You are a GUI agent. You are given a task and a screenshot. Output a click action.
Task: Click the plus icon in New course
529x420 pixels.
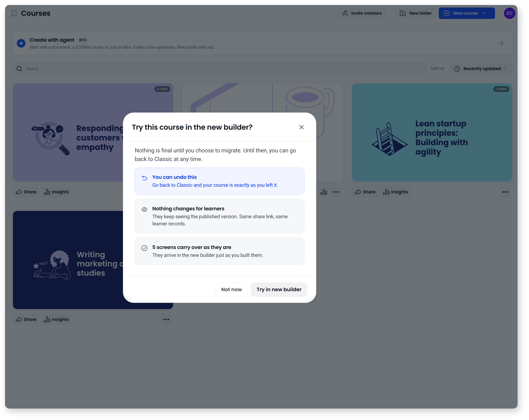point(447,13)
